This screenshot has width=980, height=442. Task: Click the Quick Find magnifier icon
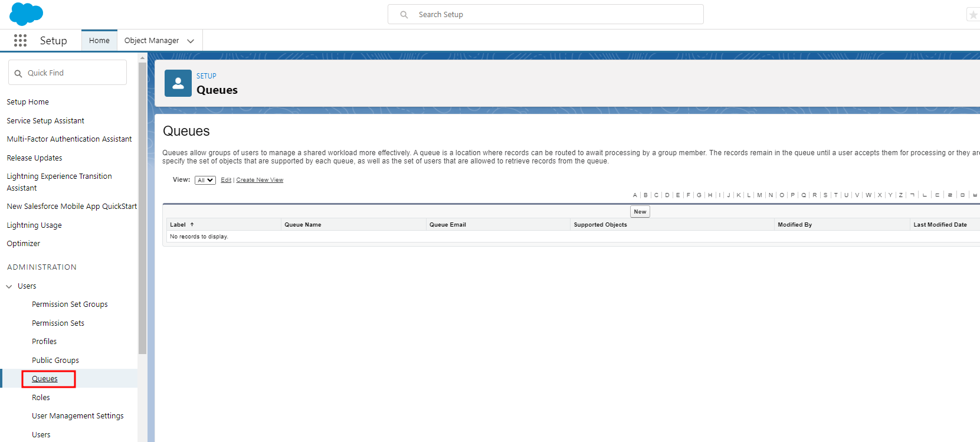[18, 73]
